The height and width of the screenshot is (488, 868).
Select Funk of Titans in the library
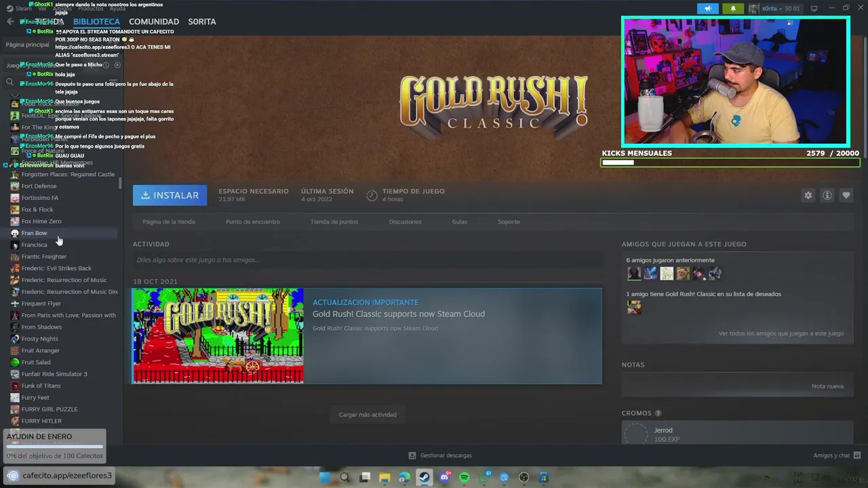click(41, 386)
